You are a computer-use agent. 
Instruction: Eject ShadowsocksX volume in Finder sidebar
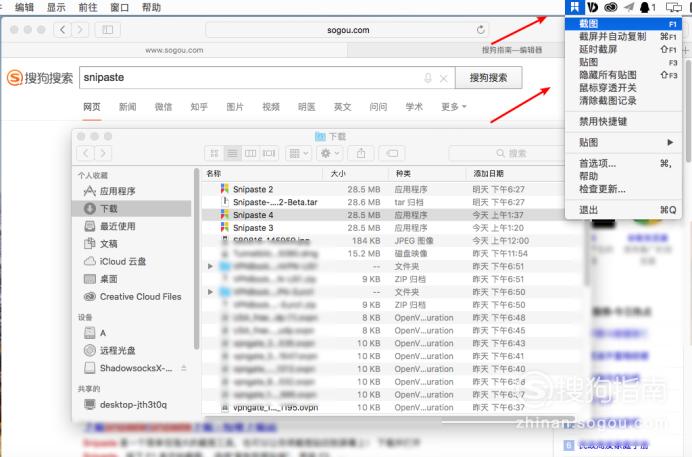(184, 368)
